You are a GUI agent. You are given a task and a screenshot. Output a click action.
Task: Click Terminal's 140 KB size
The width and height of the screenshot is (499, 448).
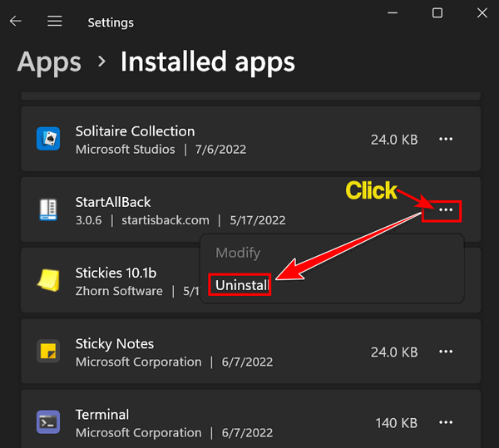coord(396,423)
